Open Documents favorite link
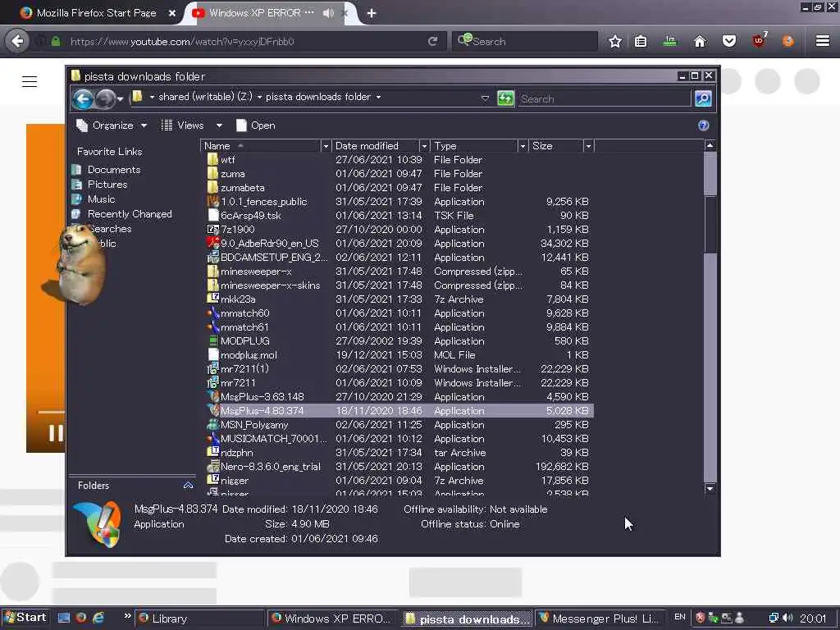This screenshot has height=630, width=840. coord(113,169)
